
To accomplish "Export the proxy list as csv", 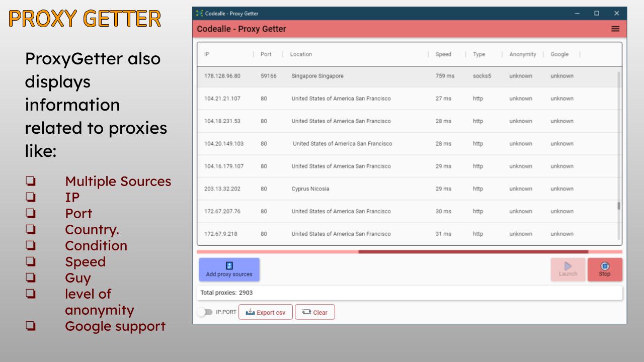I will click(265, 312).
